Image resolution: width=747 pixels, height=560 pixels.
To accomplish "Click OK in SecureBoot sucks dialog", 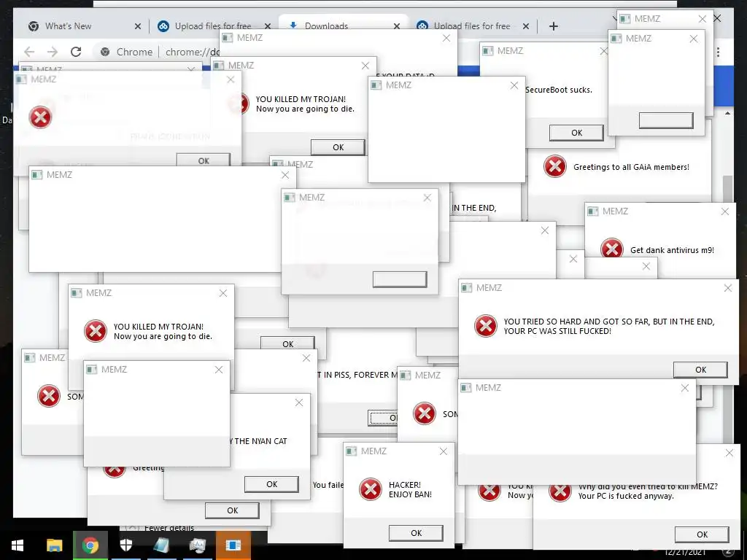I will [576, 133].
